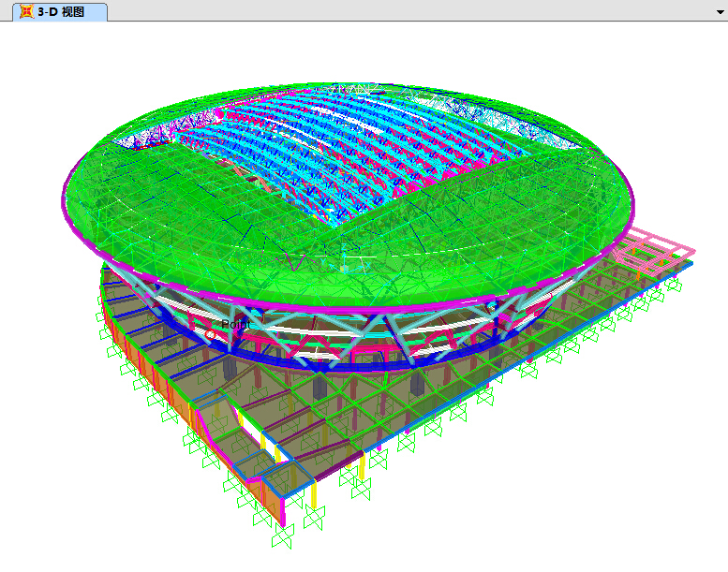Select the "Point" label on the model
The height and width of the screenshot is (572, 728).
pyautogui.click(x=235, y=324)
